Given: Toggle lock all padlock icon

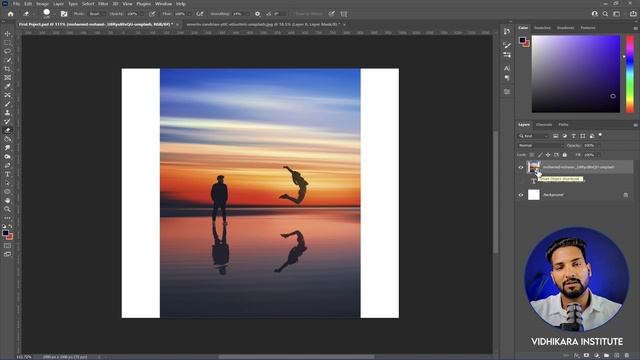Looking at the screenshot, I should pos(564,155).
